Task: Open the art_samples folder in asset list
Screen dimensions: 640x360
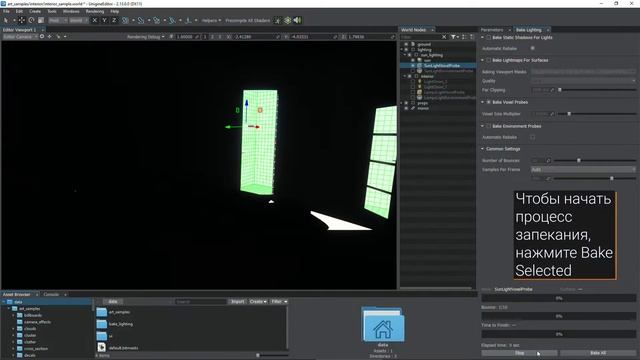Action: click(x=102, y=312)
